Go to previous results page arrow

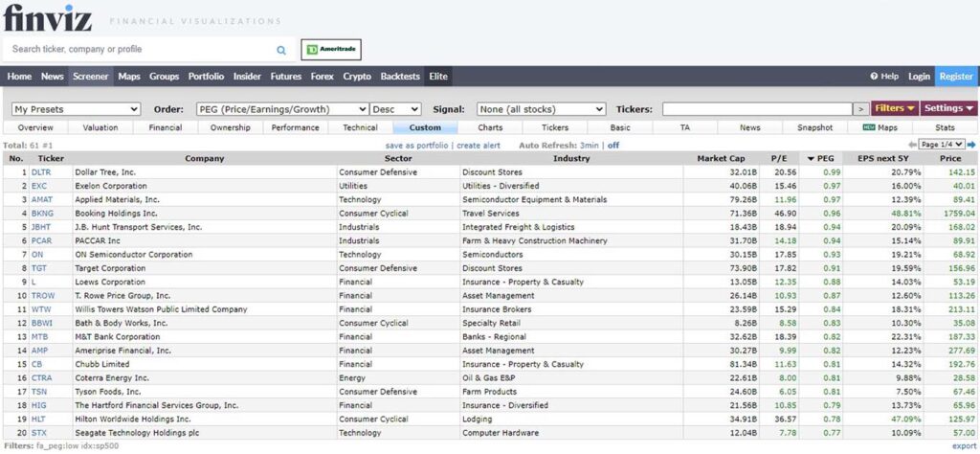coord(912,145)
